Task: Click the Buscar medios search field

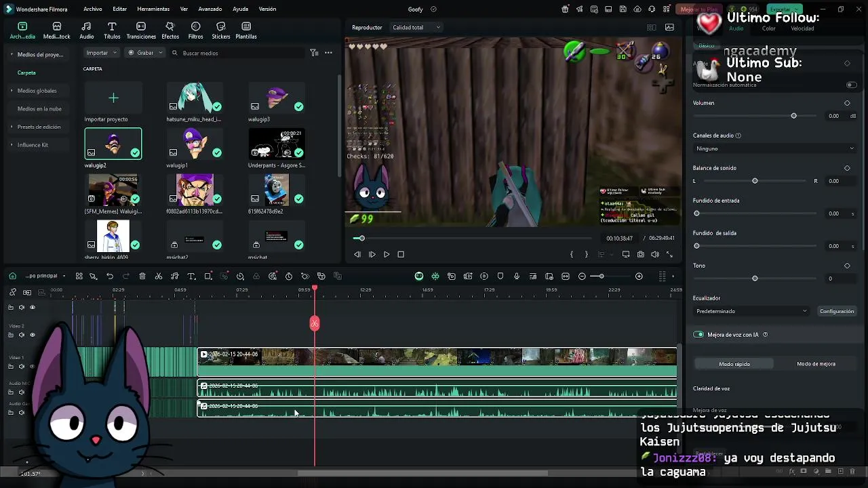Action: 237,52
